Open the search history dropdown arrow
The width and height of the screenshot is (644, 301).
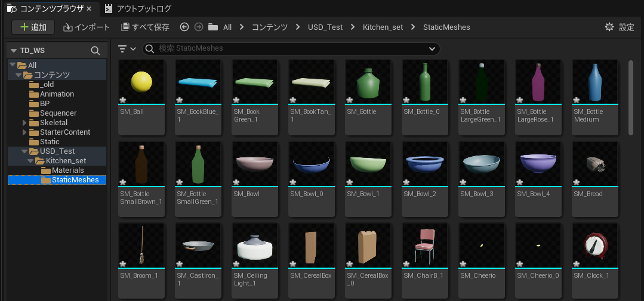tap(432, 48)
